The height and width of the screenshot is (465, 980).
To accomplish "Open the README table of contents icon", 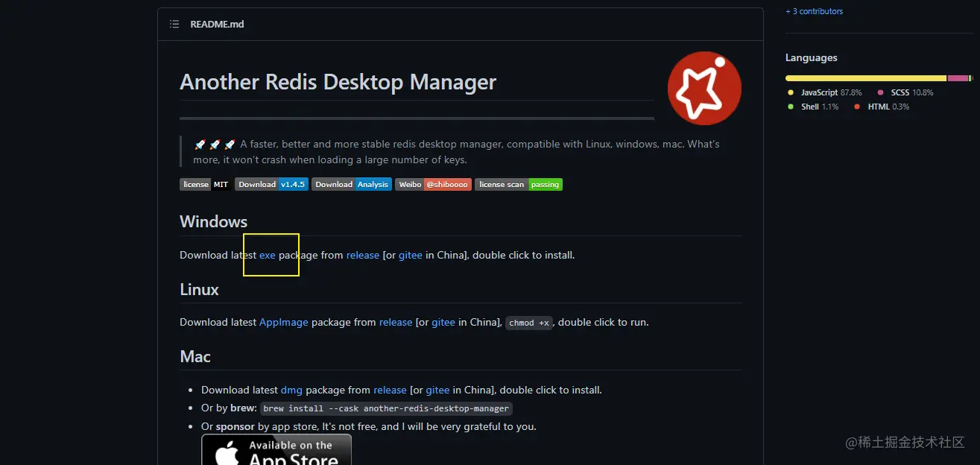I will coord(174,25).
